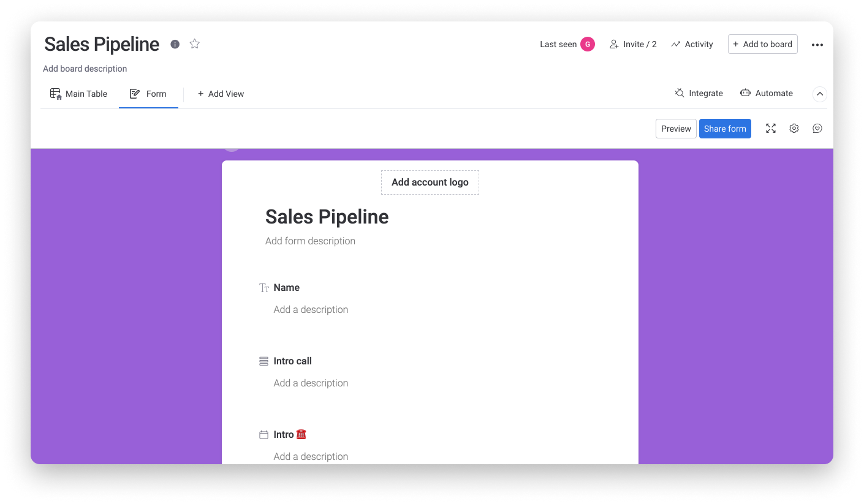This screenshot has width=864, height=504.
Task: Click the status icon beside Intro call
Action: coord(264,361)
